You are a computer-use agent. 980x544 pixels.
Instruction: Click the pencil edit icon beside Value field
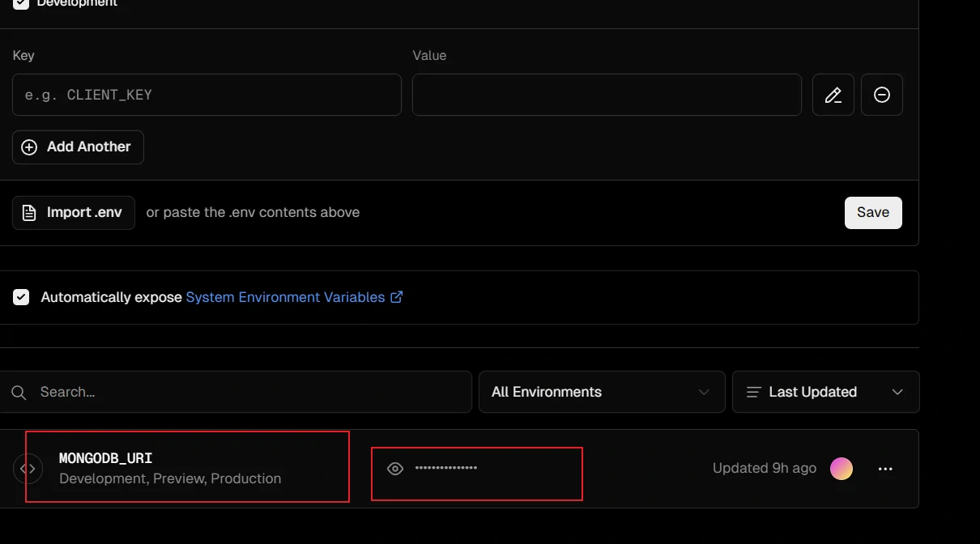tap(833, 95)
